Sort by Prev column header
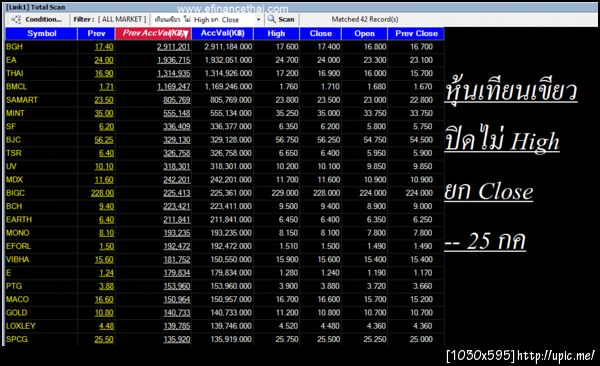 point(96,34)
